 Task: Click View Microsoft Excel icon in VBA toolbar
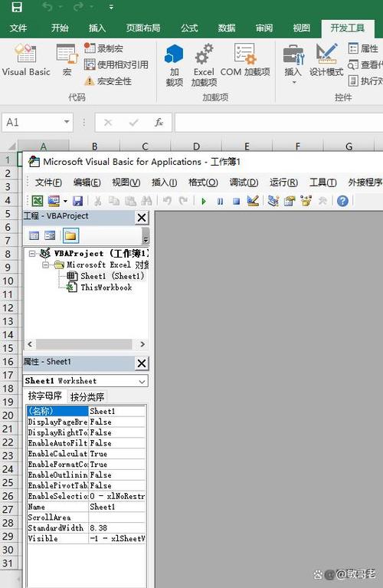(x=38, y=201)
